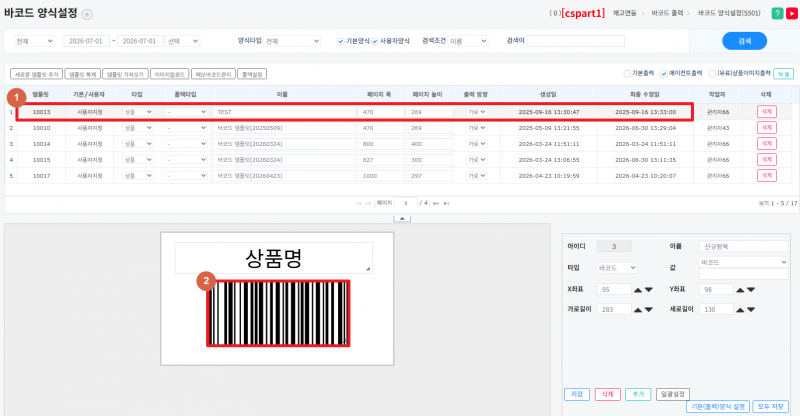
Task: Go to the first page of the grid
Action: (x=358, y=203)
